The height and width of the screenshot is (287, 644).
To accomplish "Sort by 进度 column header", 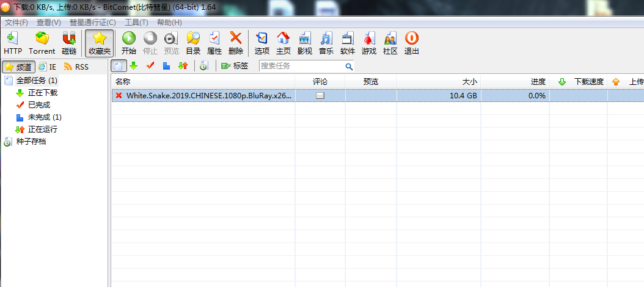I will pos(515,82).
